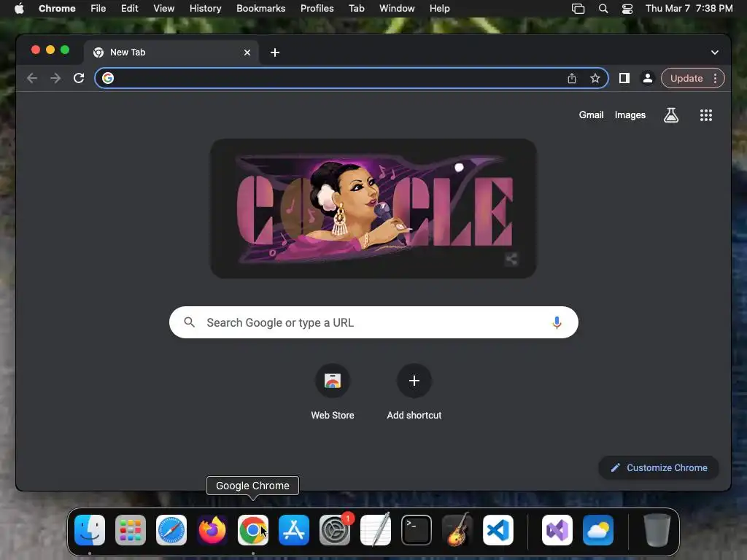Image resolution: width=747 pixels, height=560 pixels.
Task: Click Customize Chrome button
Action: [x=659, y=467]
